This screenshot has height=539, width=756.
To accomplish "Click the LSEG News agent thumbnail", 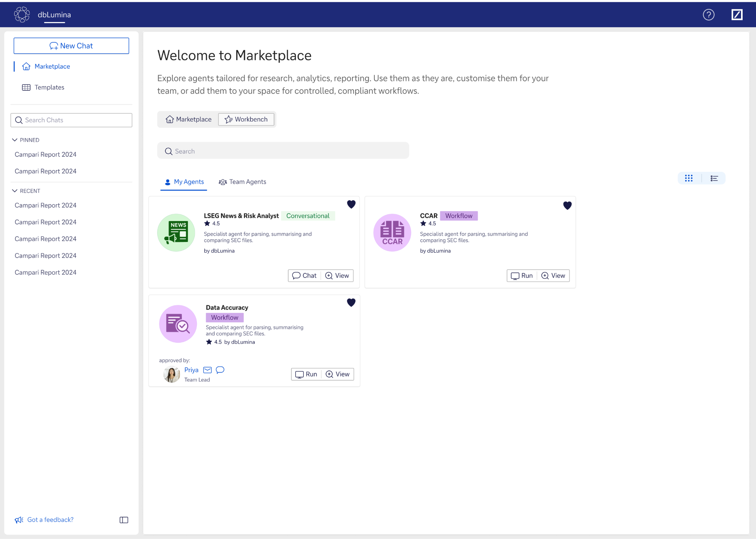I will pos(176,233).
